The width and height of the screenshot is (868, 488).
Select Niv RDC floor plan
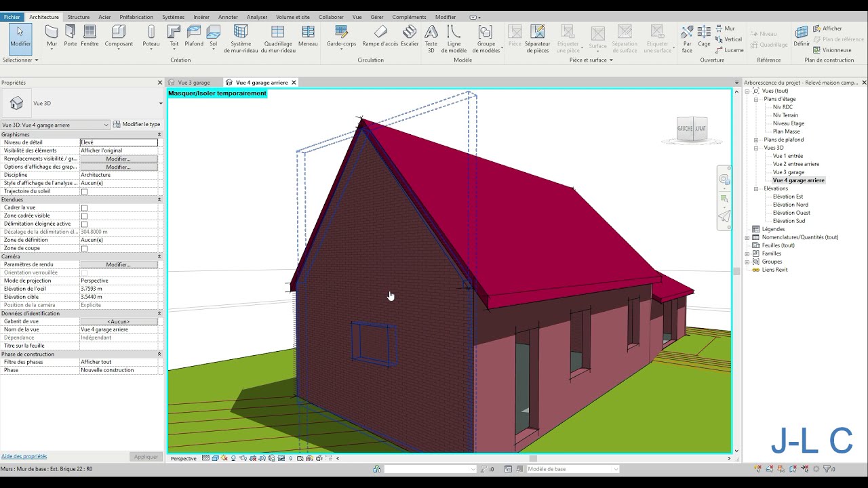(x=783, y=107)
